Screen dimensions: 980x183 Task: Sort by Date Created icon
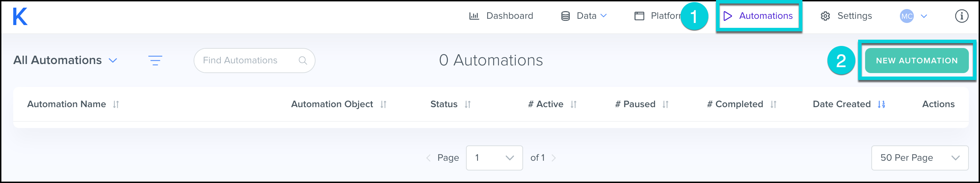pyautogui.click(x=881, y=104)
